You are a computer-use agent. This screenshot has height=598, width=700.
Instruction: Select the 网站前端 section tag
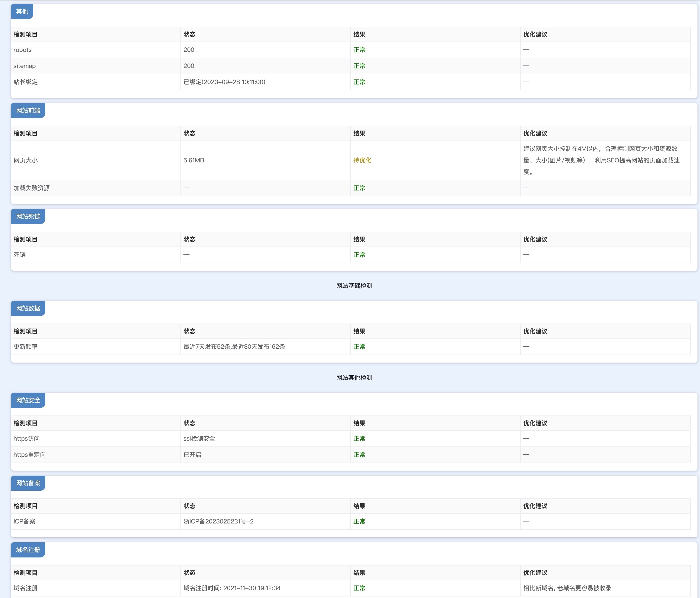coord(28,111)
